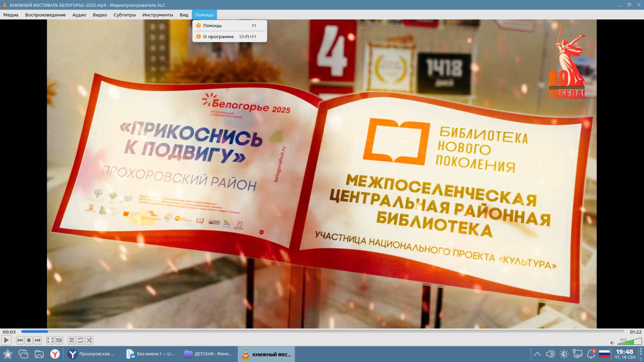Open the 'Медиа' menu
This screenshot has height=362, width=644.
pyautogui.click(x=11, y=15)
